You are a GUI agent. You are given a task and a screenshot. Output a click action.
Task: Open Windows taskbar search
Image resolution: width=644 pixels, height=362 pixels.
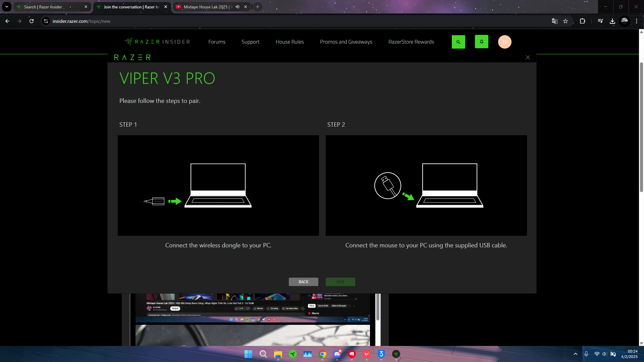263,354
